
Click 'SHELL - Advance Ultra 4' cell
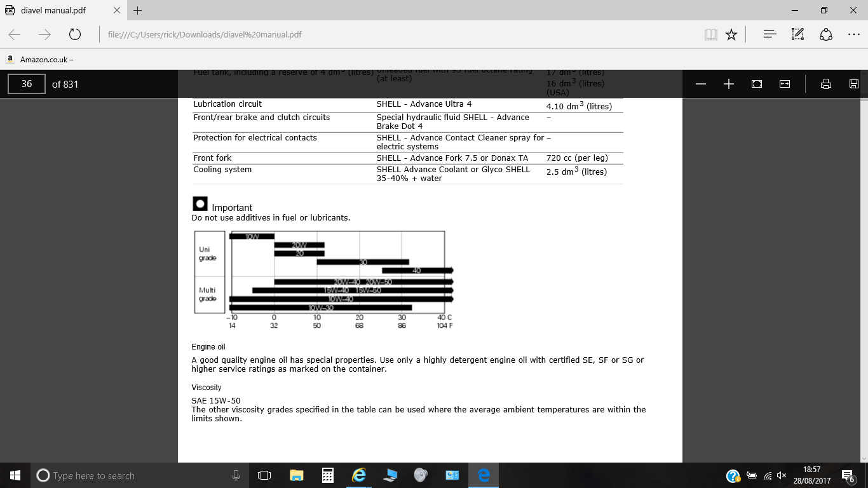(424, 104)
